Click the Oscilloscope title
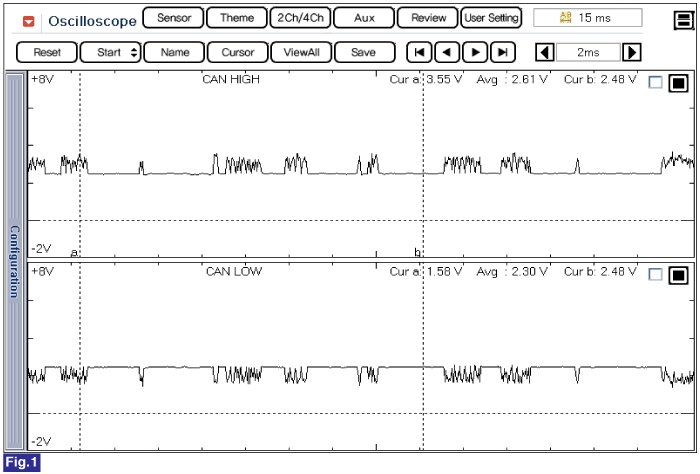Screen dimensions: 700x474 point(92,21)
